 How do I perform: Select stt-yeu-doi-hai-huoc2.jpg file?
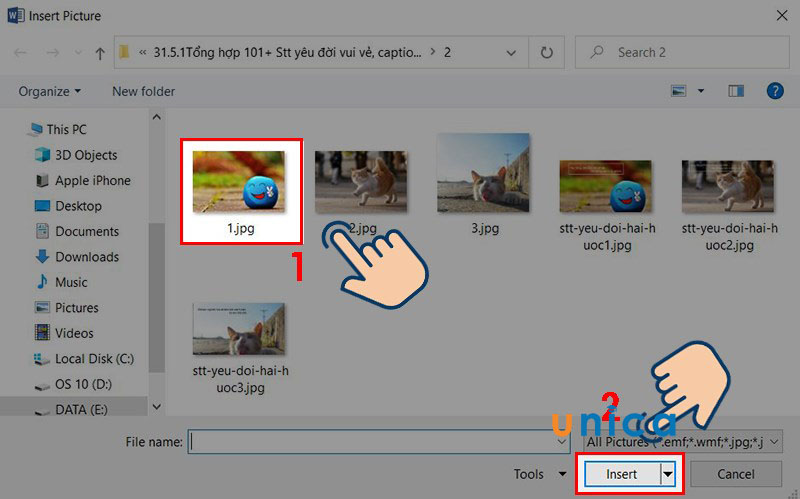729,206
